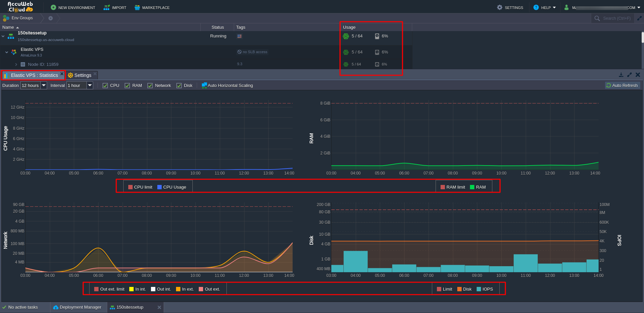
Task: Open the Interval dropdown showing 1 hour
Action: pos(90,85)
